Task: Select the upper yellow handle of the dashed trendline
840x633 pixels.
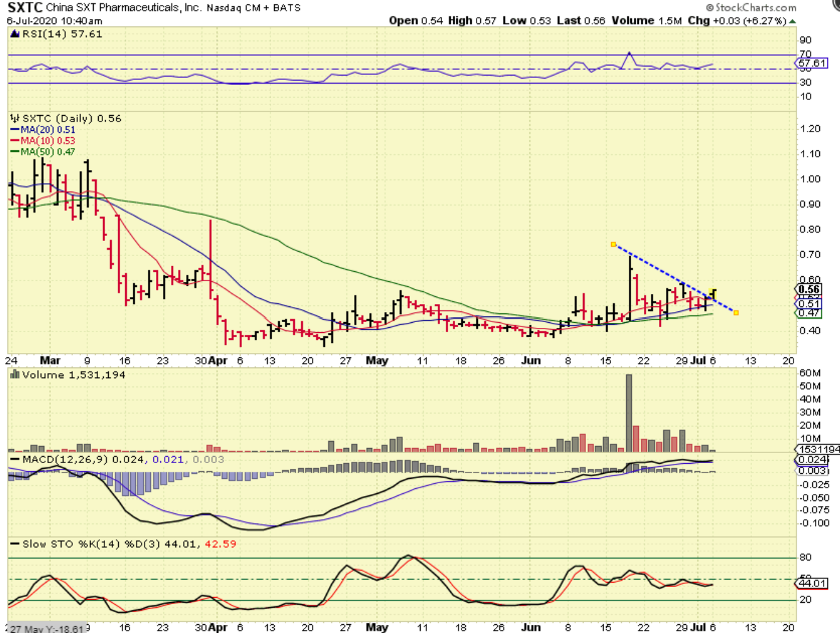Action: coord(613,244)
